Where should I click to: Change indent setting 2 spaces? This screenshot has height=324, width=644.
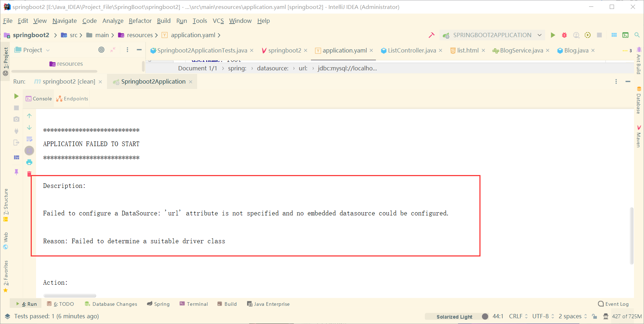click(573, 316)
